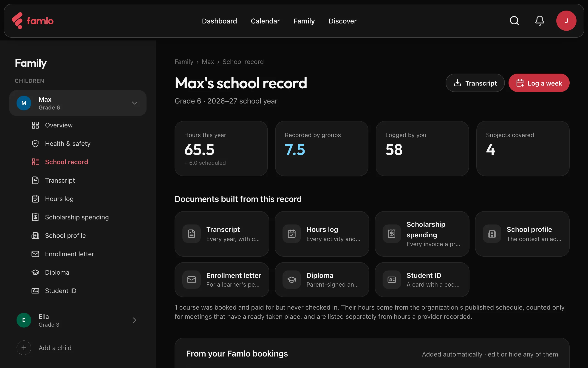
Task: Click the Diploma graduation cap icon in sidebar
Action: [x=35, y=272]
